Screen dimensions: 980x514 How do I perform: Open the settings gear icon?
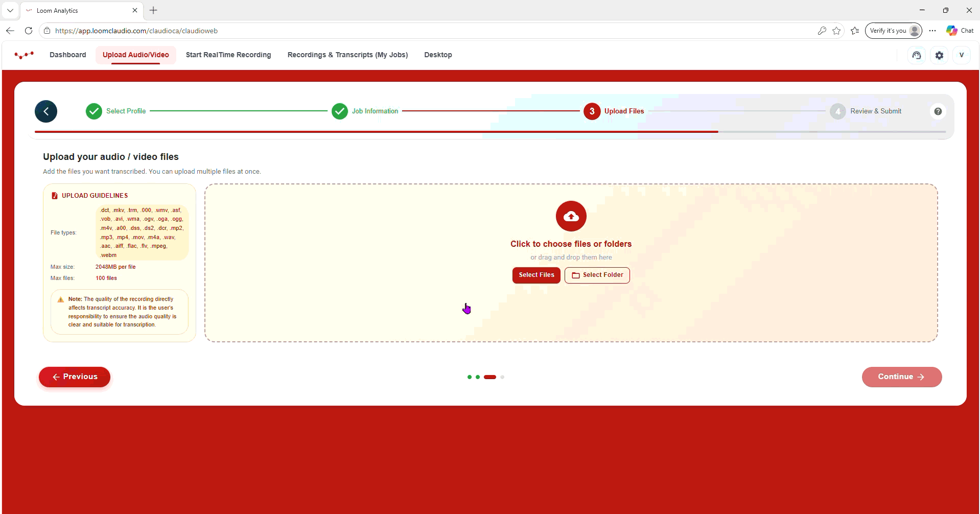point(939,55)
